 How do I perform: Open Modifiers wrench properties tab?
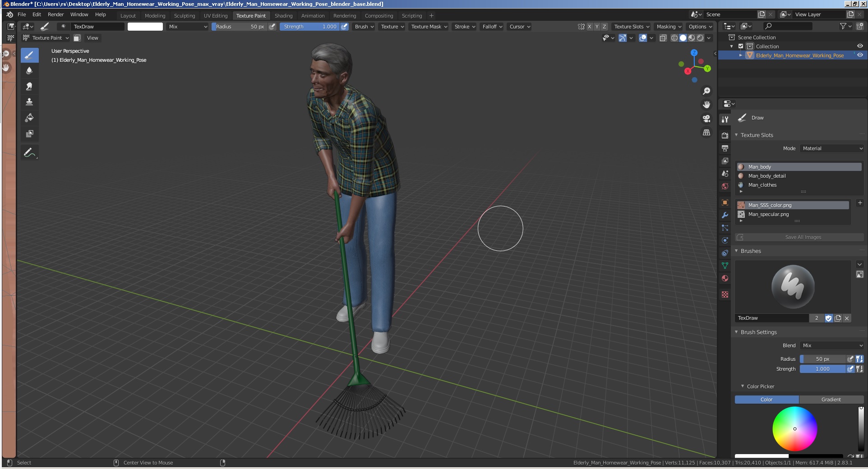725,215
